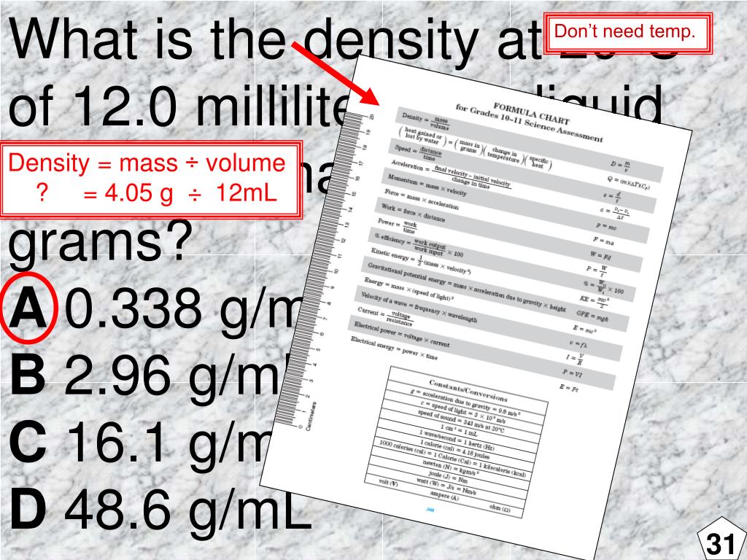Select the "= 4.05 g ÷ 12mL" calculation line

[x=179, y=192]
